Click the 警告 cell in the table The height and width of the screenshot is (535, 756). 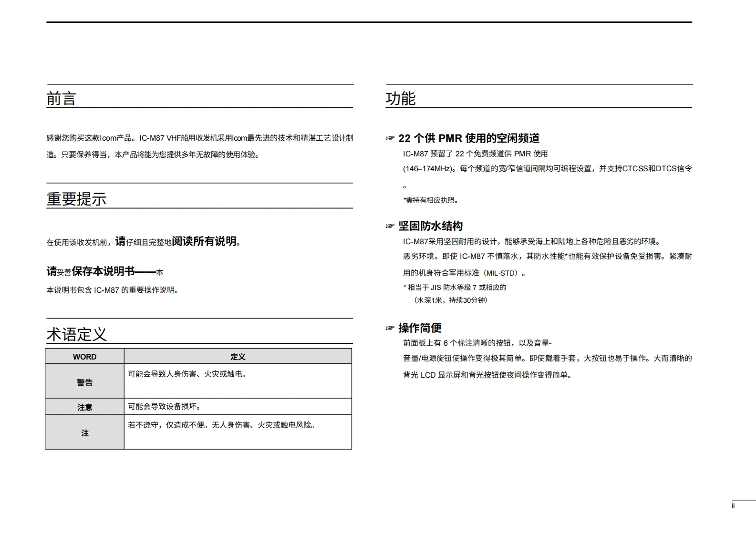[x=84, y=382]
